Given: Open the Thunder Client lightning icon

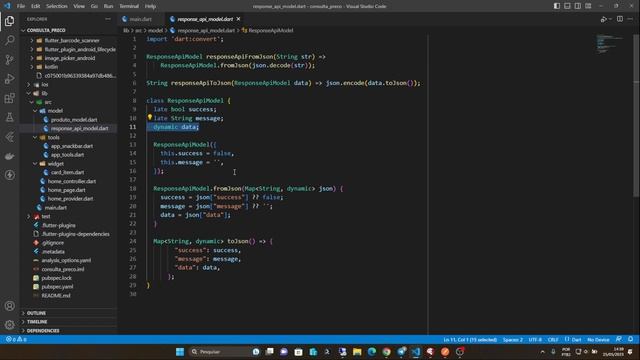Looking at the screenshot, I should 9,175.
